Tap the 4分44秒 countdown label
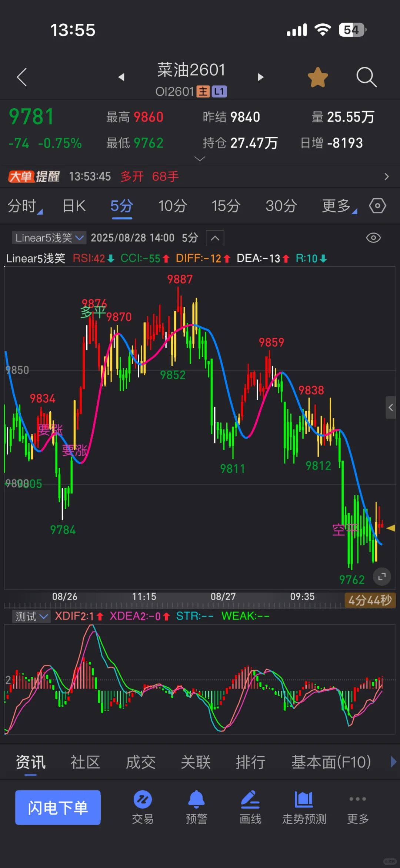Viewport: 400px width, 868px height. point(370,600)
